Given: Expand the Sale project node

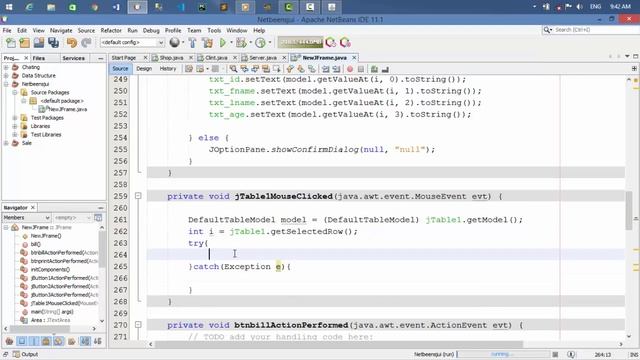Looking at the screenshot, I should pyautogui.click(x=6, y=143).
